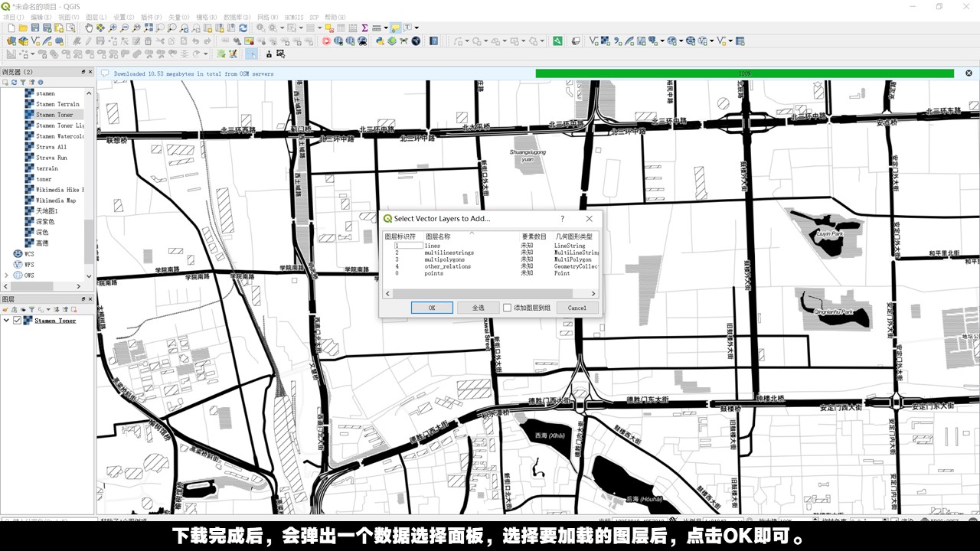
Task: Open the HCMGIS menu
Action: point(294,17)
